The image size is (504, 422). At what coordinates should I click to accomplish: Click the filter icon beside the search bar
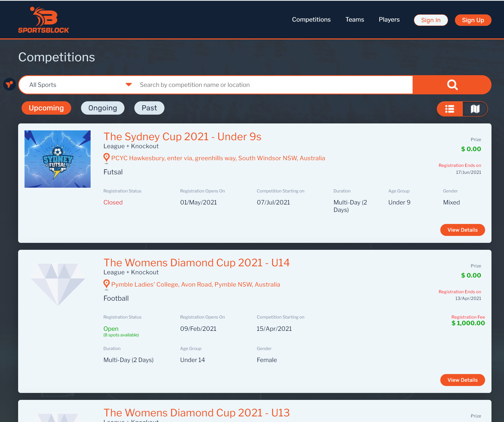[9, 85]
